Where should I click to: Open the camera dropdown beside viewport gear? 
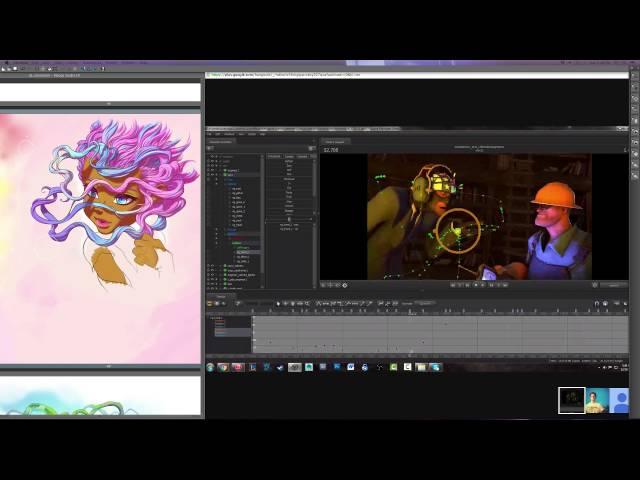[614, 285]
